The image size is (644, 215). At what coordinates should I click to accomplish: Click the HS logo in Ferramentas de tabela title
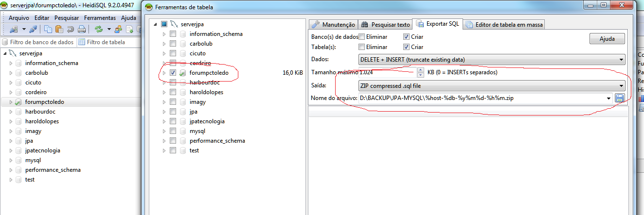click(149, 7)
